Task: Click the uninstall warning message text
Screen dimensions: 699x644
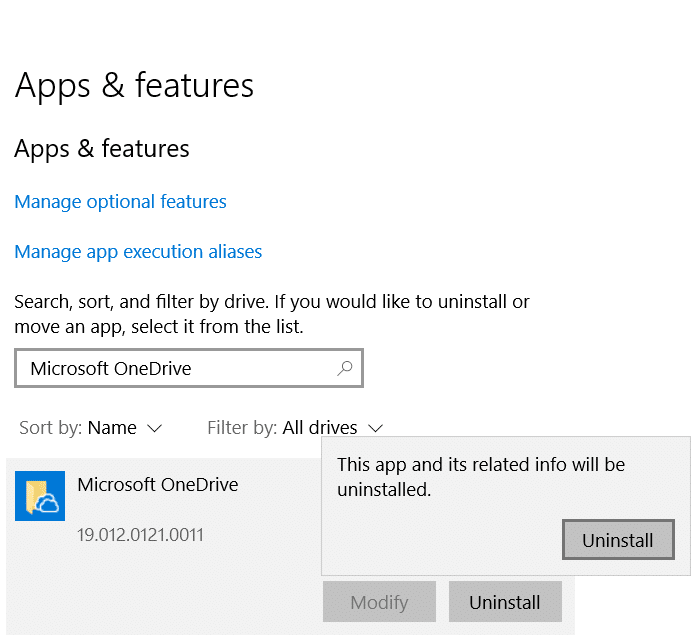Action: click(x=480, y=477)
